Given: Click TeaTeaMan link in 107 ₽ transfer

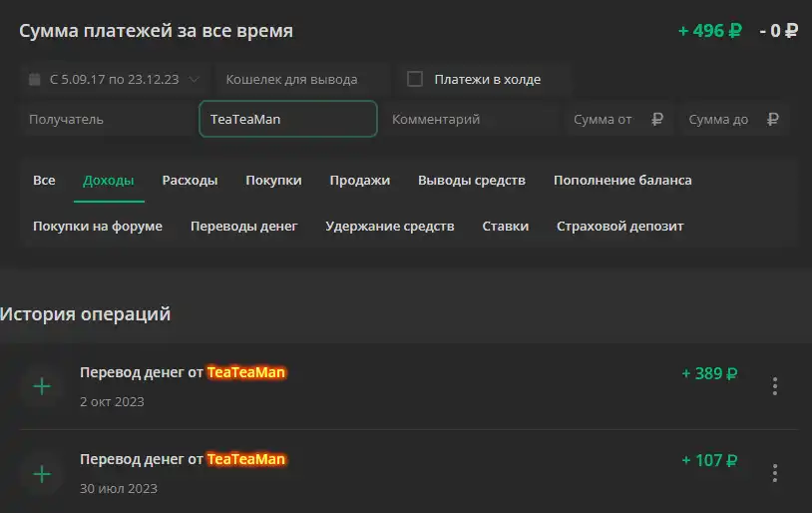Looking at the screenshot, I should (246, 459).
